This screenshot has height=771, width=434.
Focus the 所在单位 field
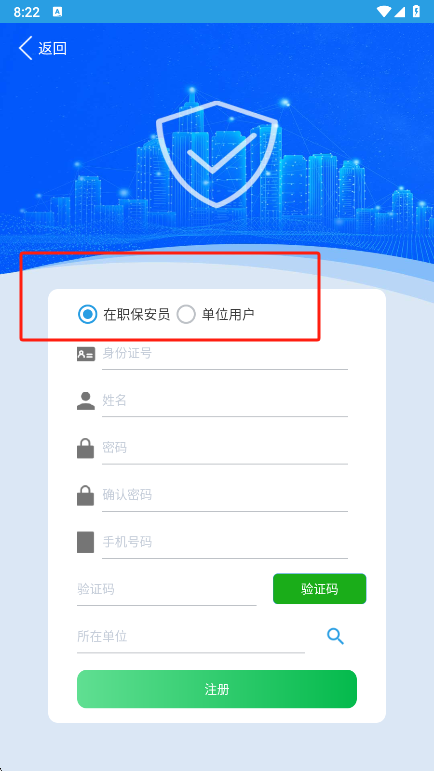click(191, 637)
